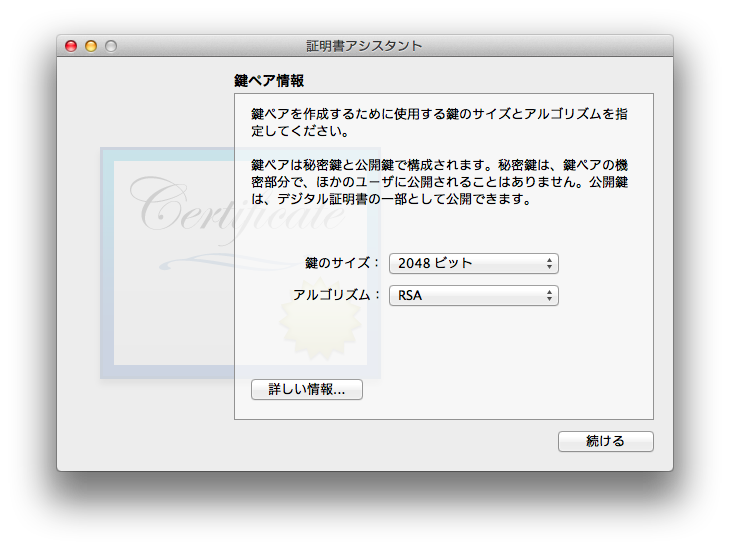Open the 鍵のサイズ dropdown showing 2048 ビット
Image resolution: width=730 pixels, height=550 pixels.
(x=473, y=264)
